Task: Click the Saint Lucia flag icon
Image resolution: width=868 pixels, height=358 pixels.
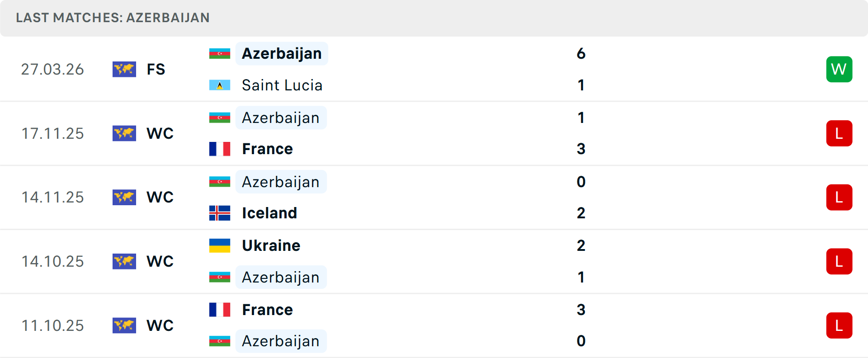Action: click(220, 85)
